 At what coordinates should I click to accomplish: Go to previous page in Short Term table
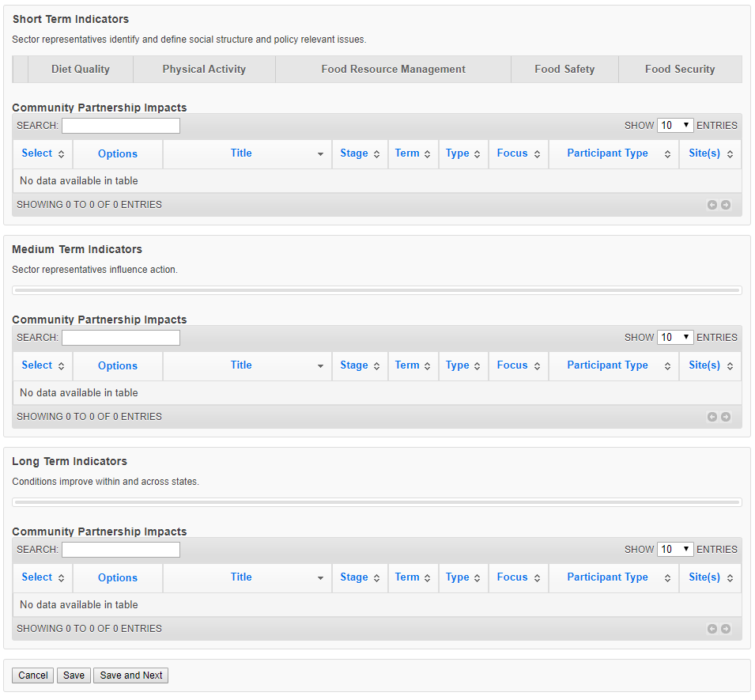click(x=712, y=205)
